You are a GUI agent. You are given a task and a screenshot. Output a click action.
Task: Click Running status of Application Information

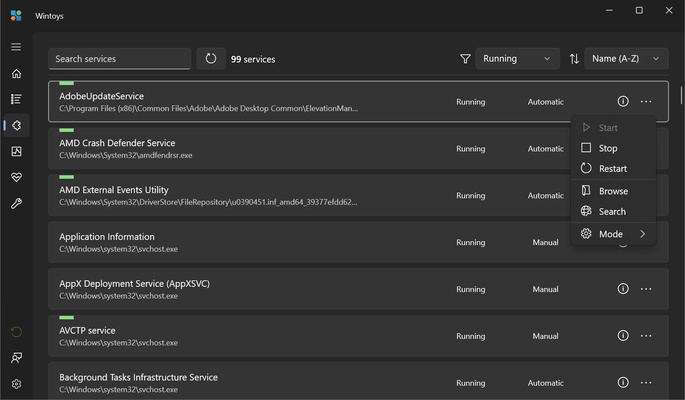(471, 242)
